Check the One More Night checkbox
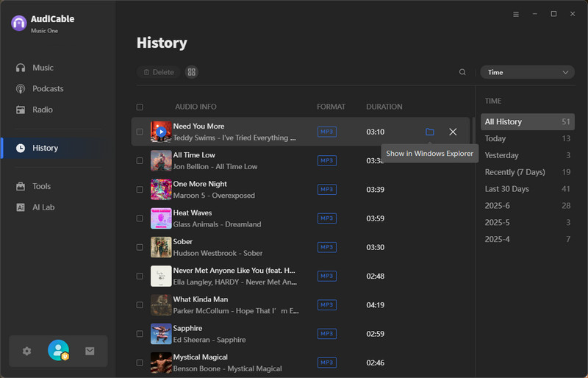This screenshot has height=378, width=588. pyautogui.click(x=140, y=190)
